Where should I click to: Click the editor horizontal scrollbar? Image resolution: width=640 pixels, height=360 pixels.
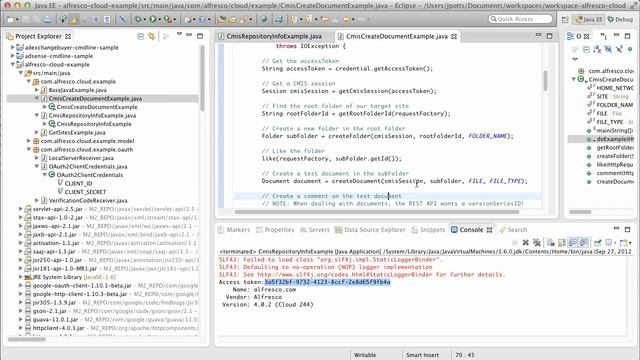(x=377, y=212)
